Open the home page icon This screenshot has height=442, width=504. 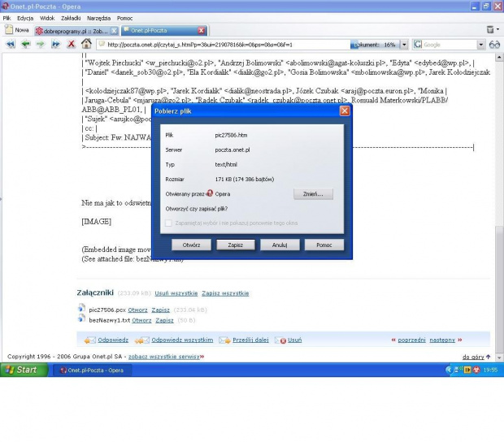86,43
